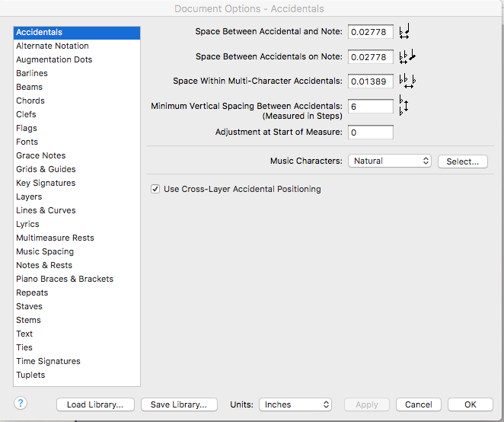Open Piano Braces & Brackets options
Screen dimensions: 504x422
tap(65, 279)
